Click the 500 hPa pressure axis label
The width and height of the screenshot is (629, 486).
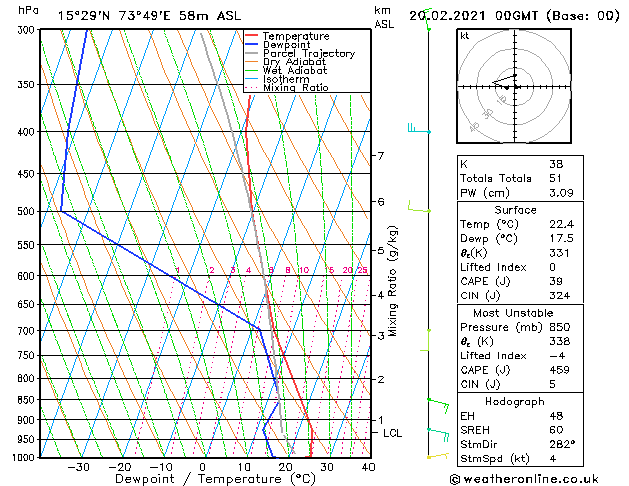26,211
